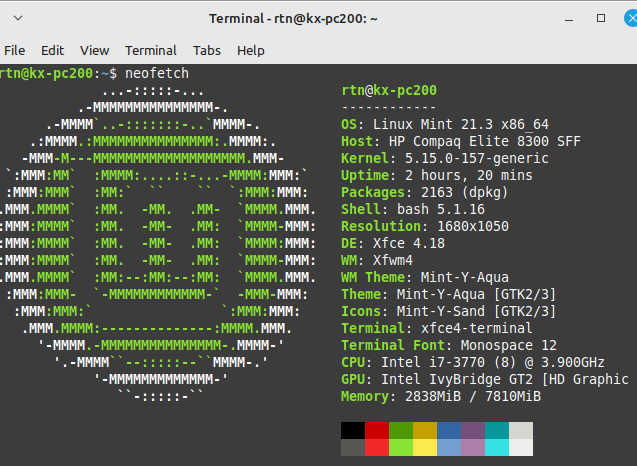The height and width of the screenshot is (466, 637).
Task: Click the 'Terminal Font: Monospace 12' line
Action: (x=449, y=345)
